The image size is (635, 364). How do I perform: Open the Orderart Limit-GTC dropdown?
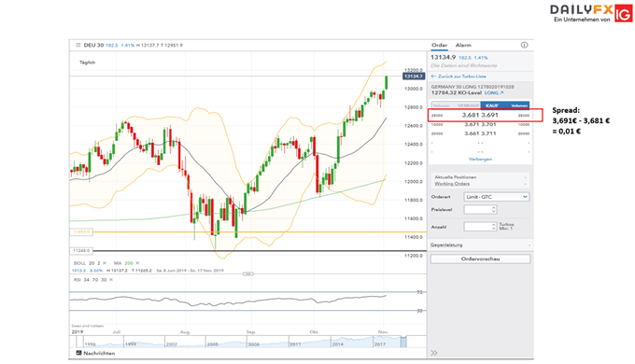[496, 197]
